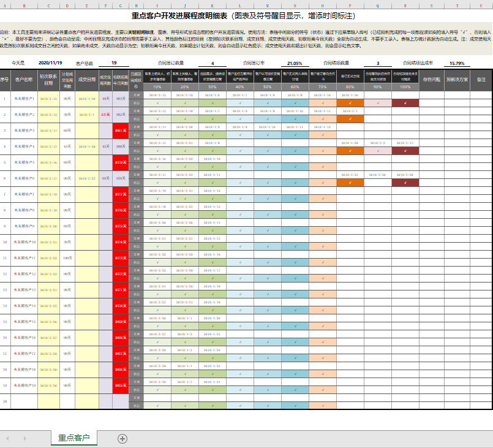Image resolution: width=493 pixels, height=448 pixels.
Task: Click the 序号 column heading
Action: pos(4,80)
